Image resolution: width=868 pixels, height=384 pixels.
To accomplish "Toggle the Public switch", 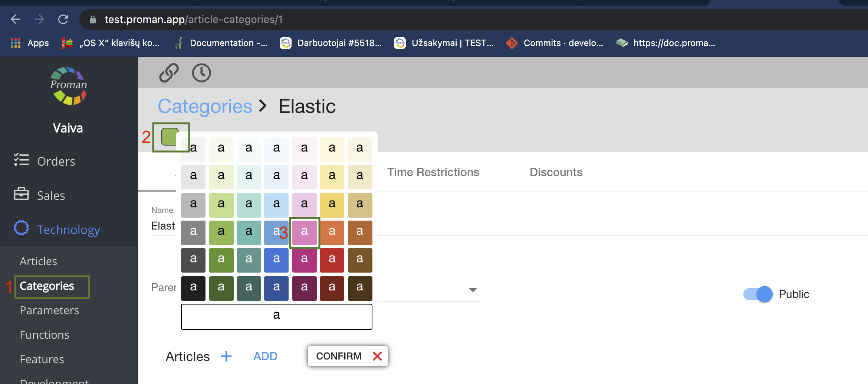I will point(758,294).
